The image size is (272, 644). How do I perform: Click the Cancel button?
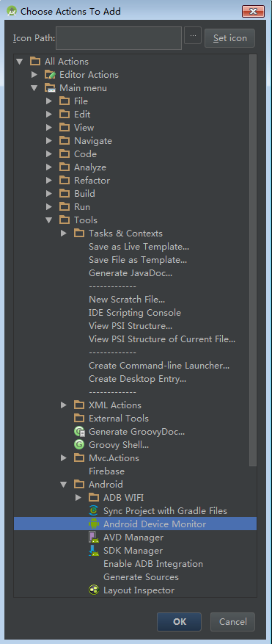tap(232, 621)
